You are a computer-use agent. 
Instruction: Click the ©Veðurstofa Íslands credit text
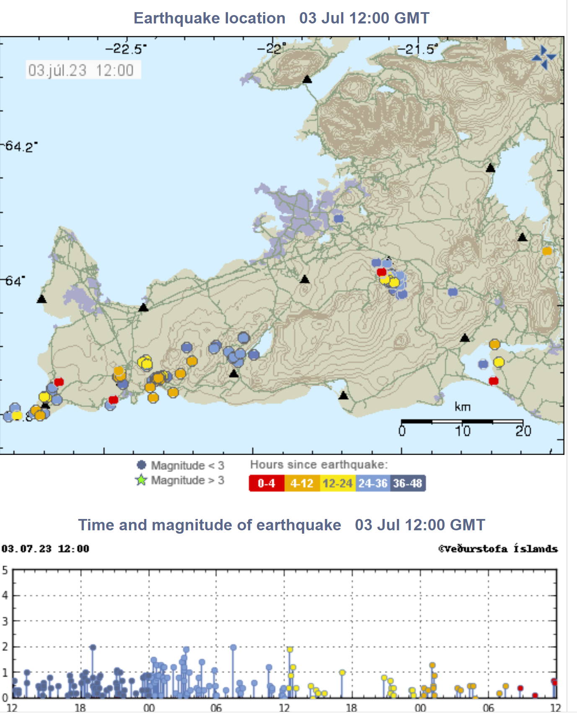point(498,549)
